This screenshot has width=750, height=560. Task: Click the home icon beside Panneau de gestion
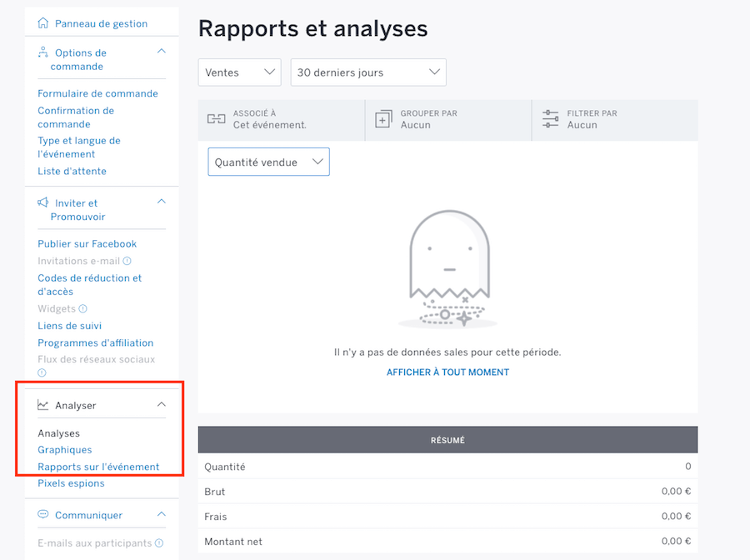[x=43, y=23]
